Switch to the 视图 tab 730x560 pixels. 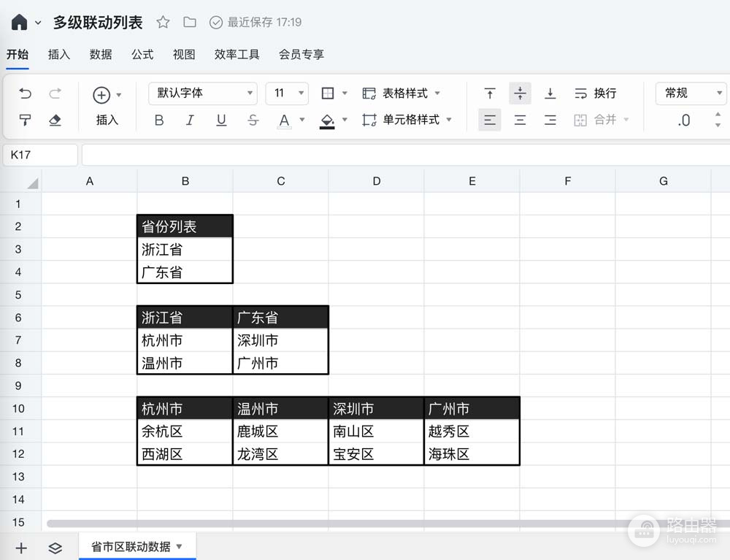tap(184, 55)
